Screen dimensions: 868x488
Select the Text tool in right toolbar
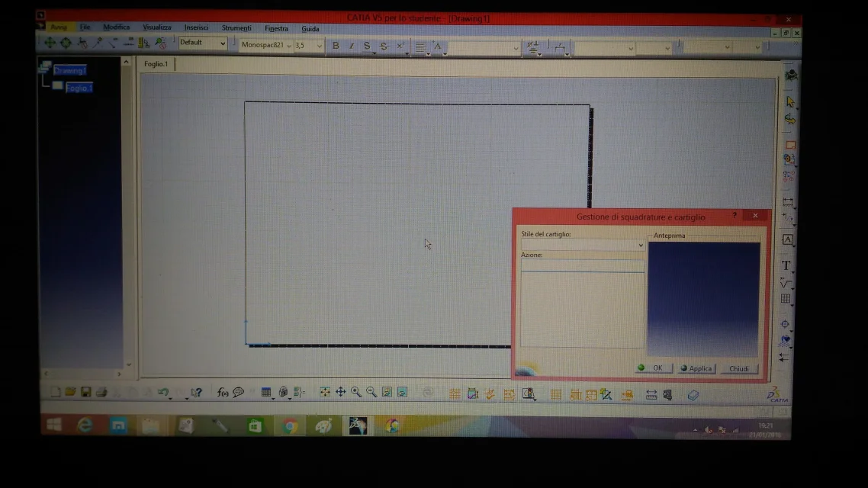pos(786,265)
